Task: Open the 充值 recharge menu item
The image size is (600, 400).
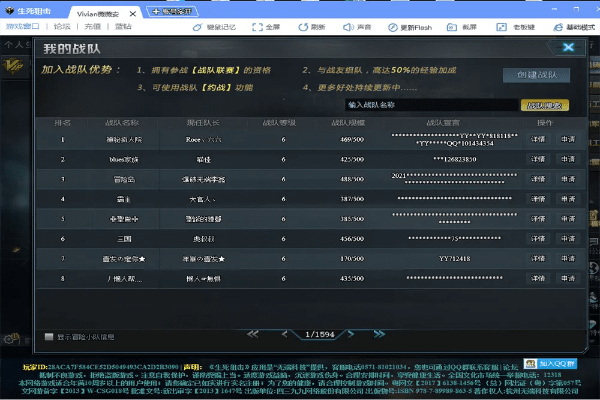Action: pos(93,26)
